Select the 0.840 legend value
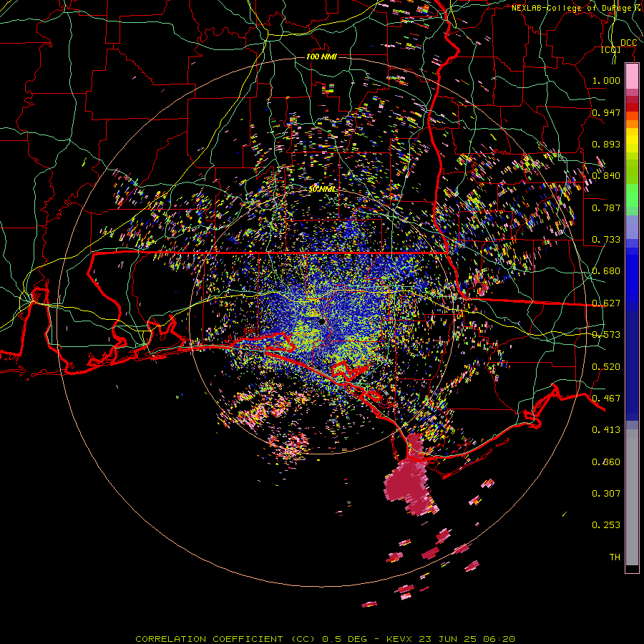Image resolution: width=644 pixels, height=644 pixels. click(606, 176)
